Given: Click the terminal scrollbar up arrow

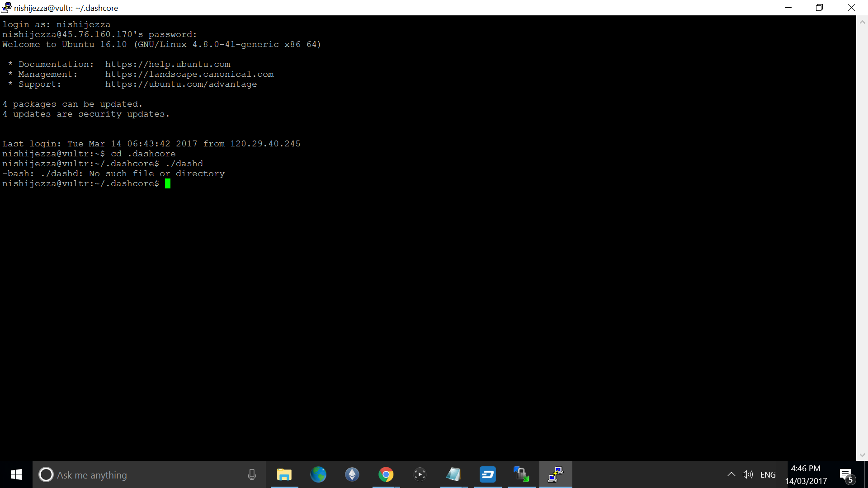Looking at the screenshot, I should click(862, 21).
